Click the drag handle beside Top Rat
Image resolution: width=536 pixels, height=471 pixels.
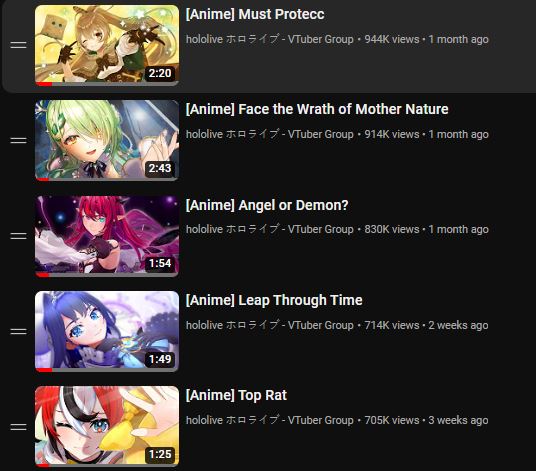[x=18, y=427]
